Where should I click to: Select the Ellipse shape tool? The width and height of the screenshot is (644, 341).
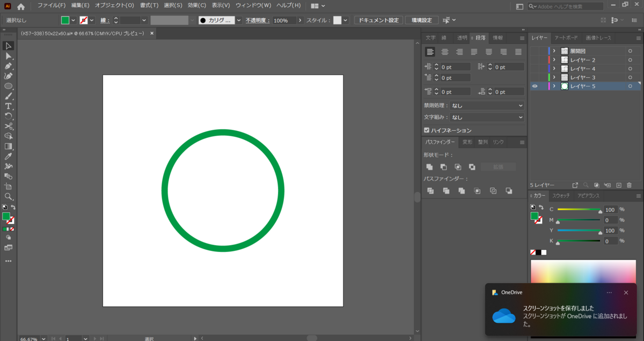(x=9, y=86)
